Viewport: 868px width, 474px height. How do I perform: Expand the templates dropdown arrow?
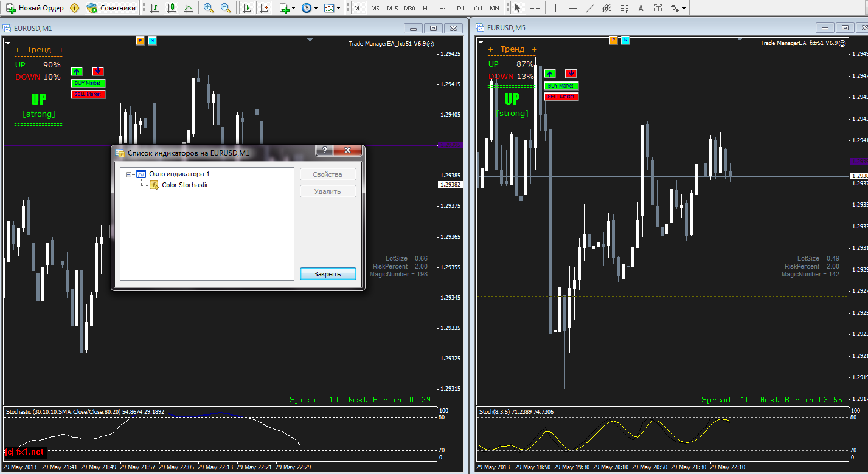pyautogui.click(x=338, y=9)
